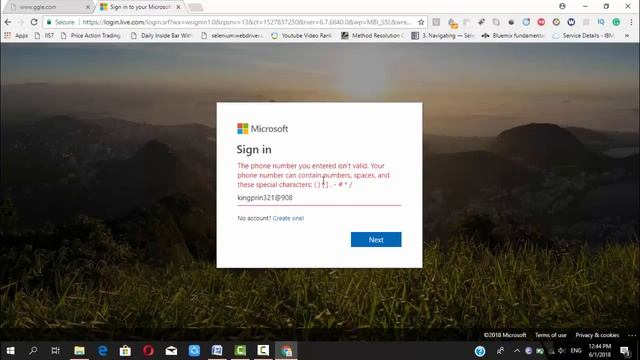
Task: Open Task View on the taskbar
Action: 56,351
